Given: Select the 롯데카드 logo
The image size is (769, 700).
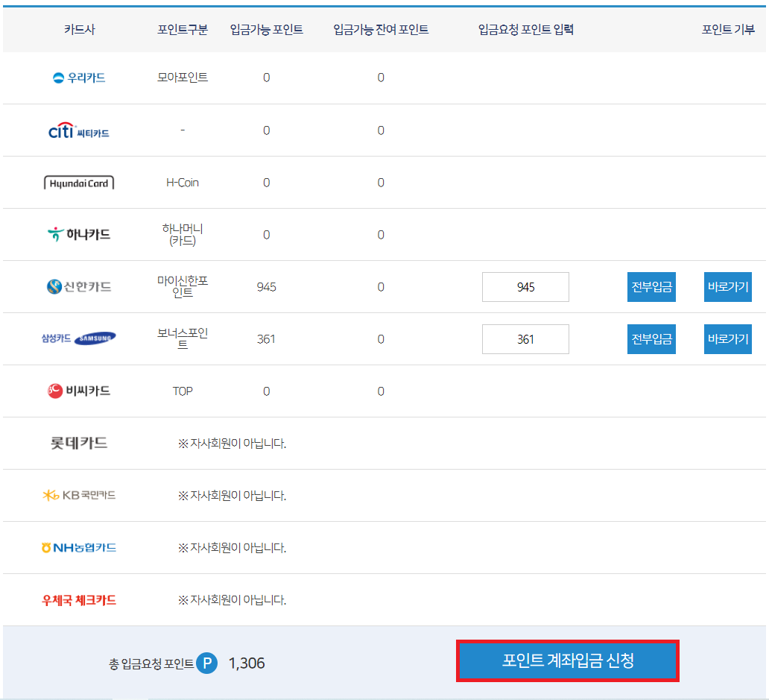Looking at the screenshot, I should tap(77, 443).
